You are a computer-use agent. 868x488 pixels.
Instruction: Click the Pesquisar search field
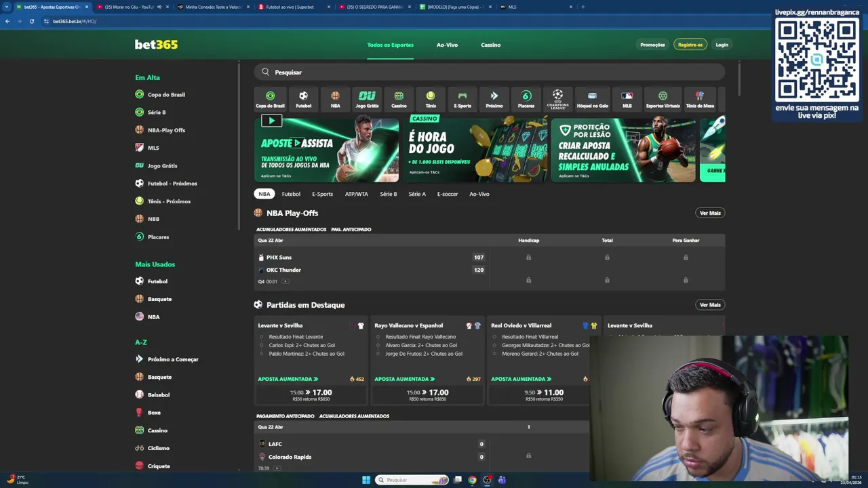[490, 72]
